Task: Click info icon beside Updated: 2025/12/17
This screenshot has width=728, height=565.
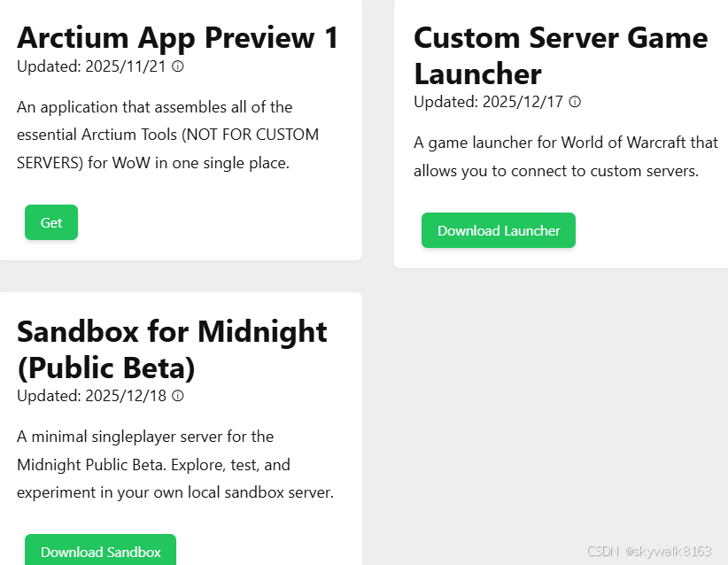Action: click(x=575, y=102)
